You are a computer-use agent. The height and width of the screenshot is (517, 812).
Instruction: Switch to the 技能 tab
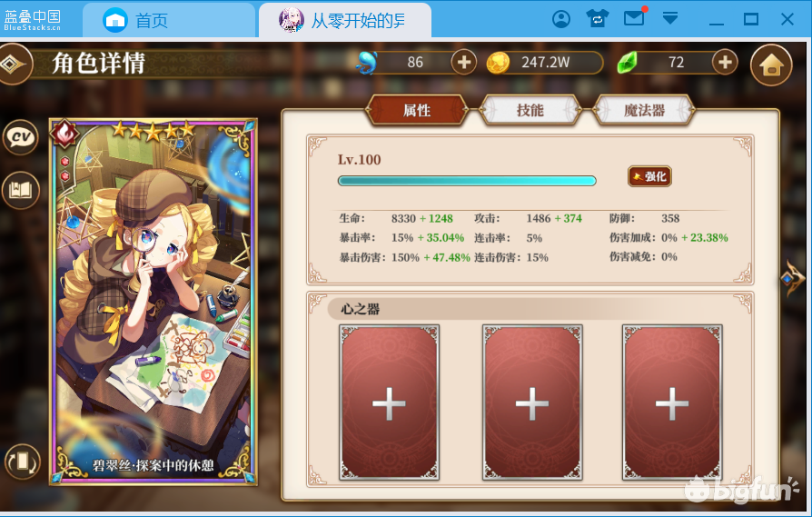coord(530,110)
